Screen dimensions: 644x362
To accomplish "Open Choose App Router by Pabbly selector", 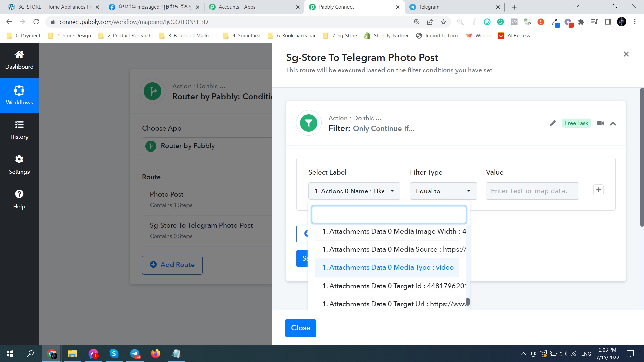I will [x=207, y=146].
